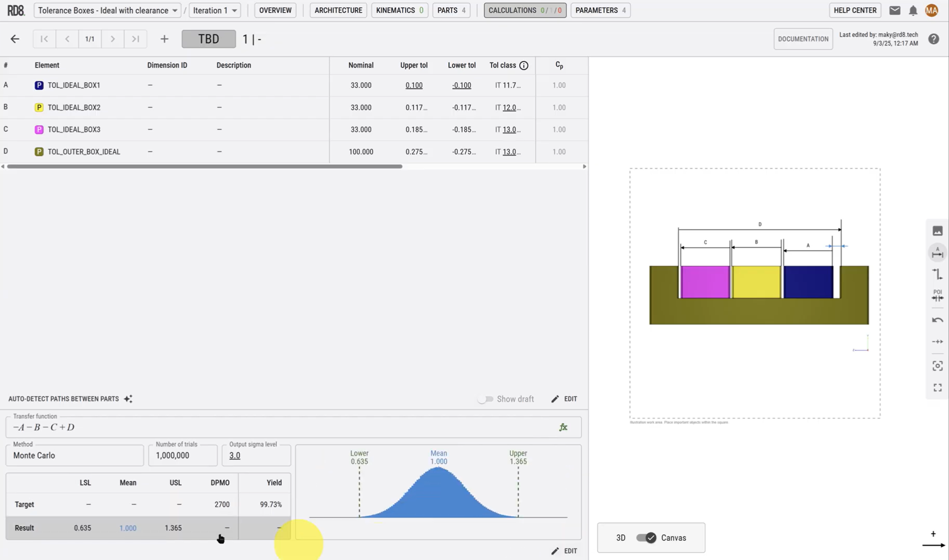Toggle the Show draft switch

coord(485,399)
